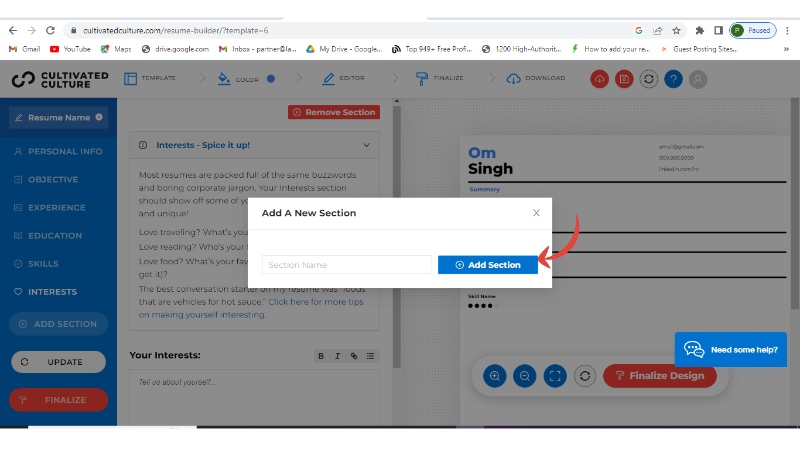Zoom out of the resume preview

point(525,376)
